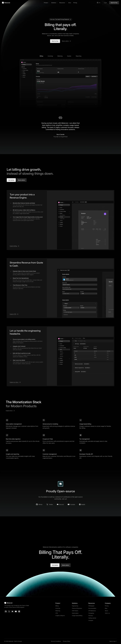Click the Log in button
The height and width of the screenshot is (644, 121).
(x=105, y=3)
